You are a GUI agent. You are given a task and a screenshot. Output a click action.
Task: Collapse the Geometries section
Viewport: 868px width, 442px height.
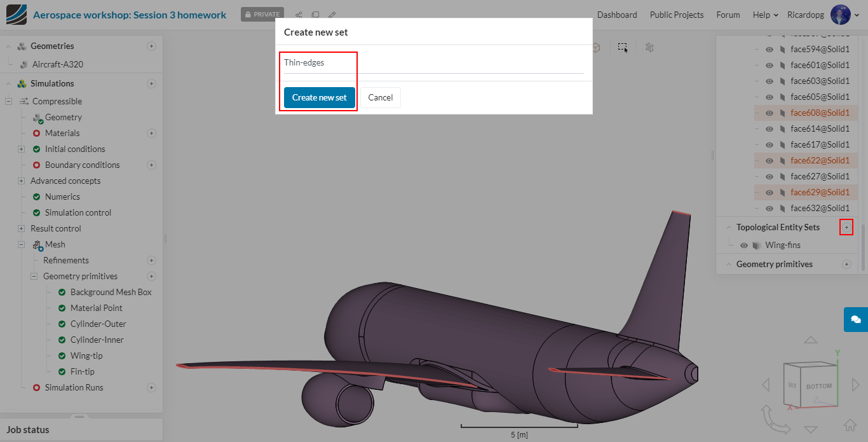[9, 46]
